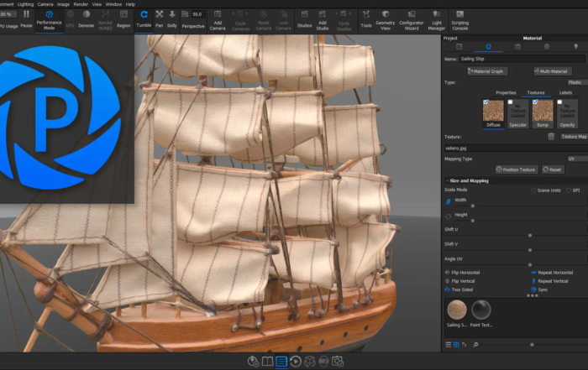The image size is (588, 370).
Task: Enable the Opacity texture checkbox
Action: [559, 102]
